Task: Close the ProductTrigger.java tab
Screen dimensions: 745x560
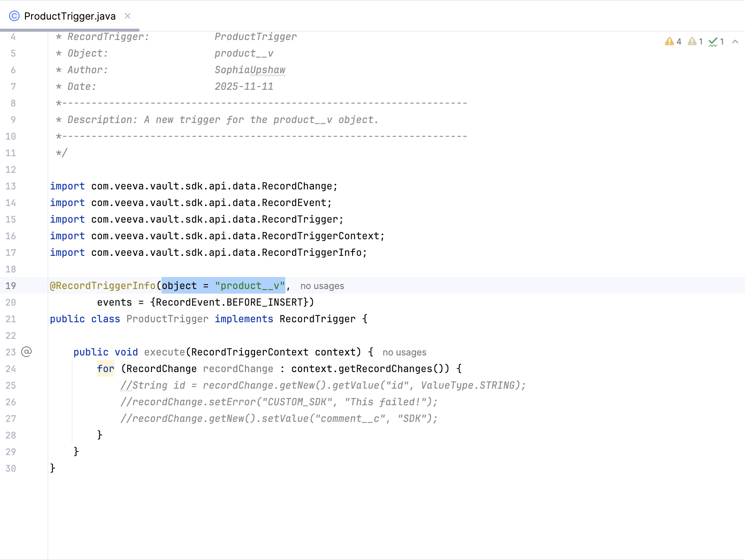Action: tap(128, 16)
